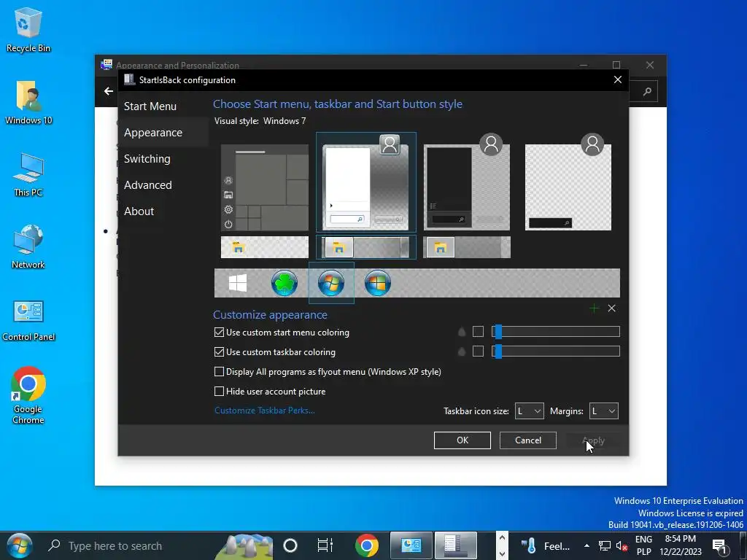Open Chrome from the taskbar
The height and width of the screenshot is (560, 747).
[x=366, y=545]
